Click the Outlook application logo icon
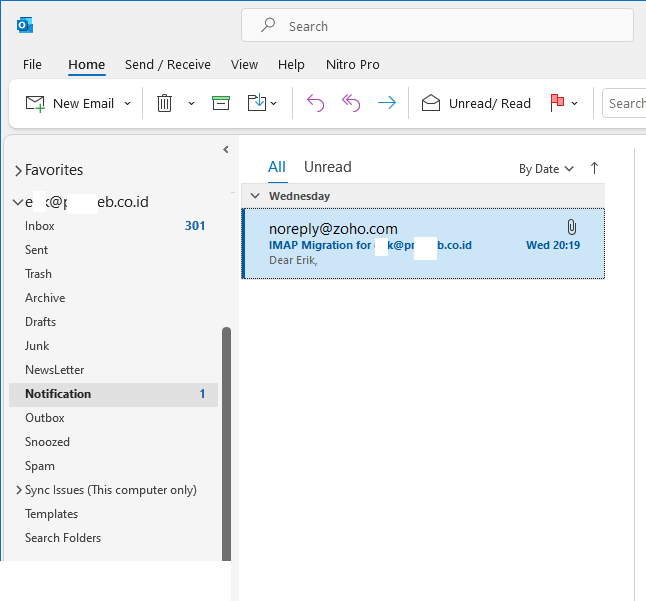Image resolution: width=646 pixels, height=601 pixels. (25, 26)
